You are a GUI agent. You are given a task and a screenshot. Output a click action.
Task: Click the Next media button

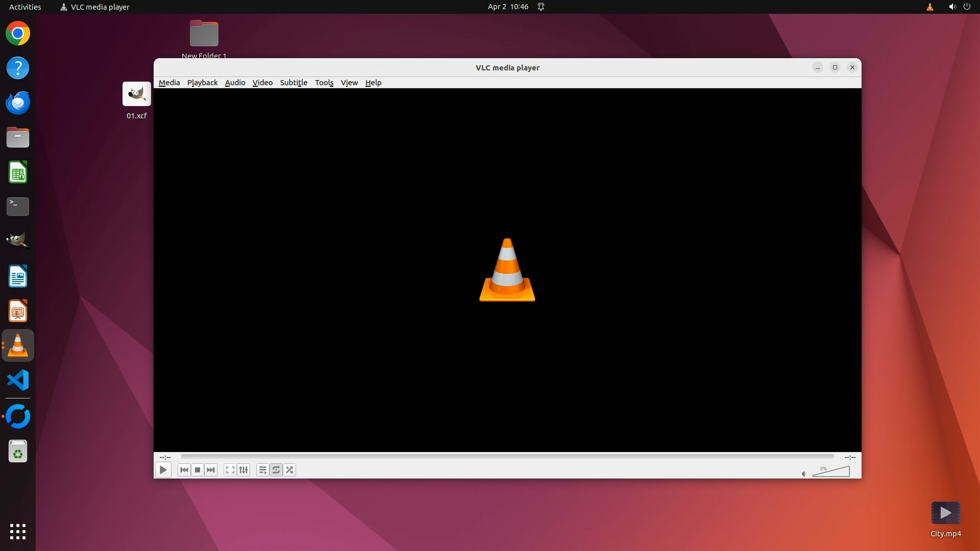pyautogui.click(x=211, y=470)
